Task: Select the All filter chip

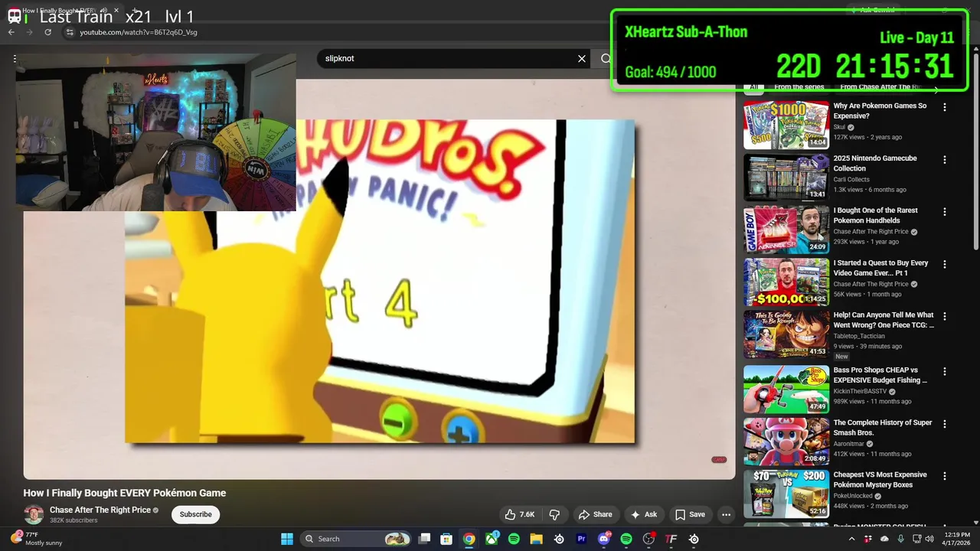Action: click(754, 87)
